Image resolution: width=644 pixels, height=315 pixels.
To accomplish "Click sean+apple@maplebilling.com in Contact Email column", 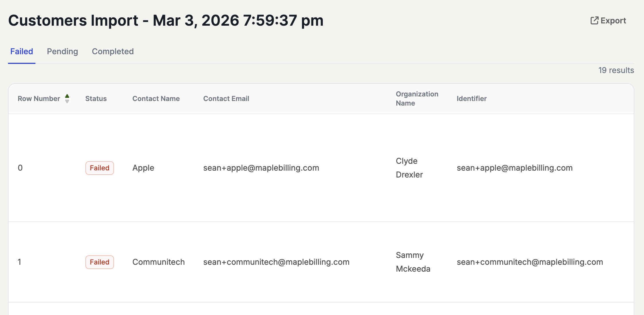I will [261, 168].
